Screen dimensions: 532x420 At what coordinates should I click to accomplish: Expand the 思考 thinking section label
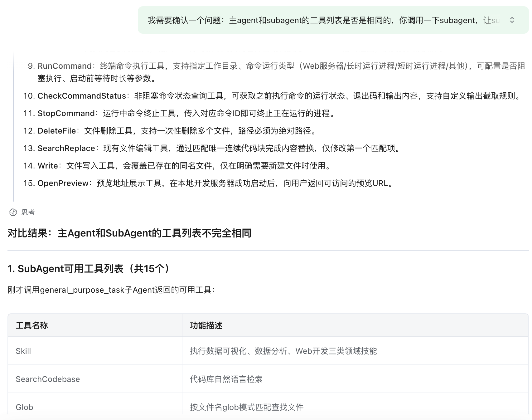(x=28, y=212)
